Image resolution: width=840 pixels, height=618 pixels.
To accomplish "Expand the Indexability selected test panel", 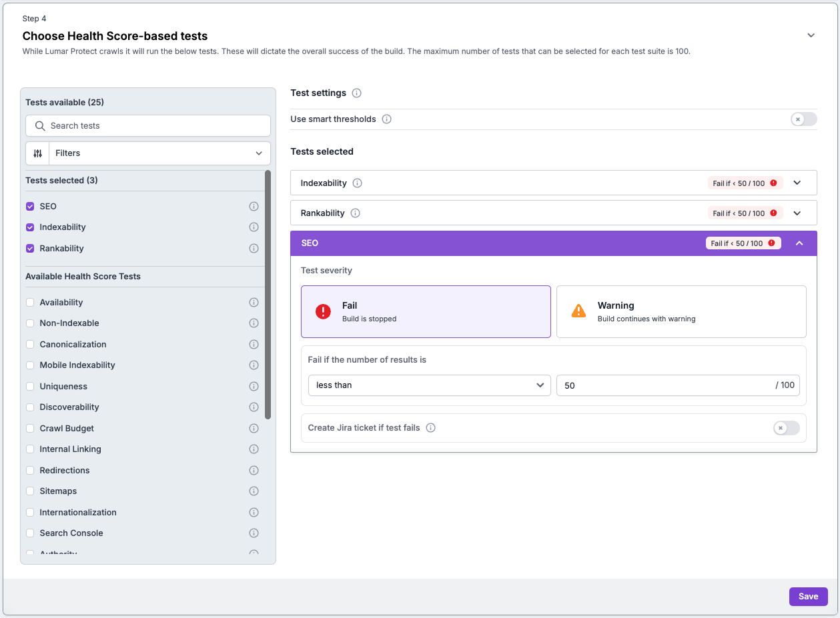I will pyautogui.click(x=797, y=183).
